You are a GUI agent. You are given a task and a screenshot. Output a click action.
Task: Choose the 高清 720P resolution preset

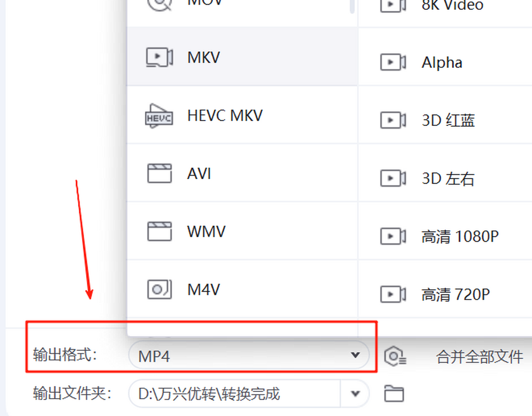pos(445,294)
